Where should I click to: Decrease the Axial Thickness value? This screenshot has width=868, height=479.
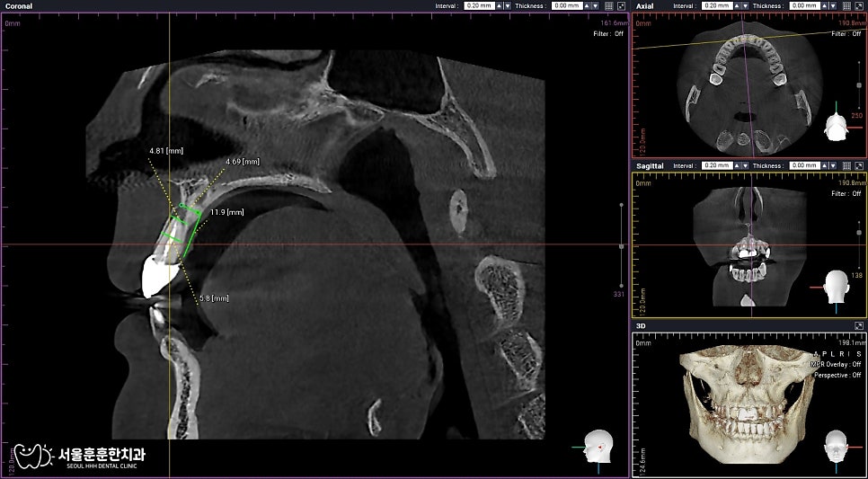(x=833, y=6)
